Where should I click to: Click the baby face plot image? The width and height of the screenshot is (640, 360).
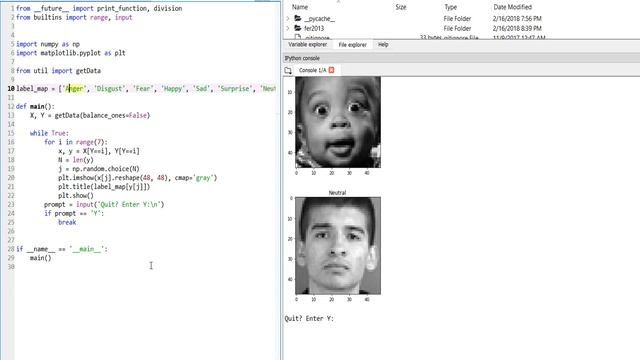(338, 122)
